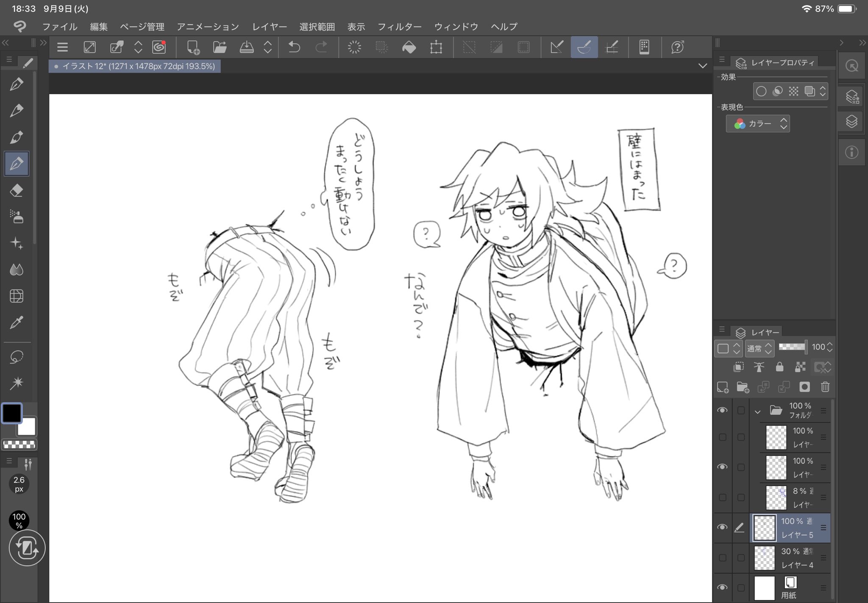The image size is (868, 603).
Task: Click the Fill paint bucket icon
Action: (x=409, y=47)
